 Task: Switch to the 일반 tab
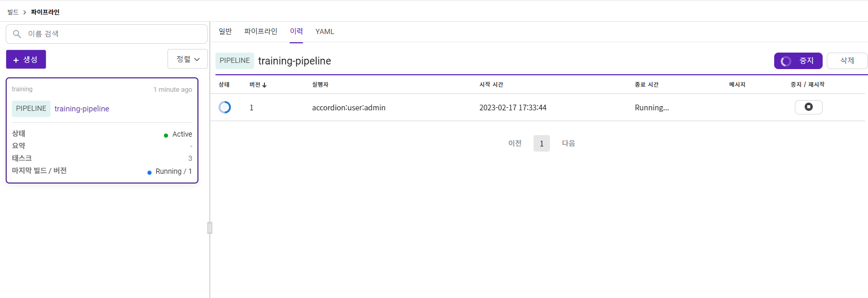click(x=225, y=31)
